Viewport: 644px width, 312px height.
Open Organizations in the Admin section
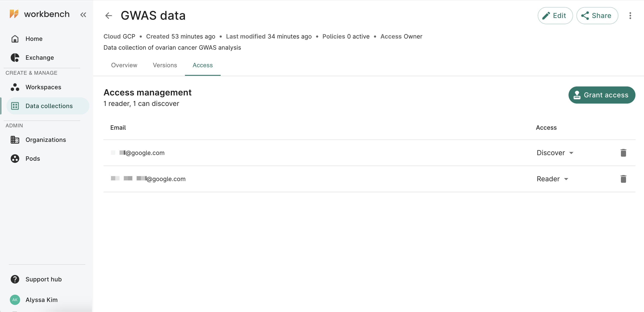coord(46,140)
